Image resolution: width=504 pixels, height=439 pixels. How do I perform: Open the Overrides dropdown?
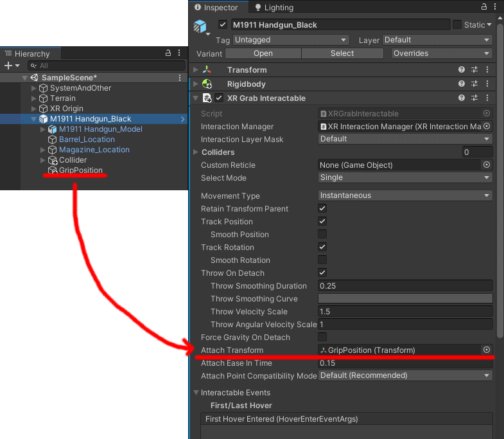(x=442, y=53)
